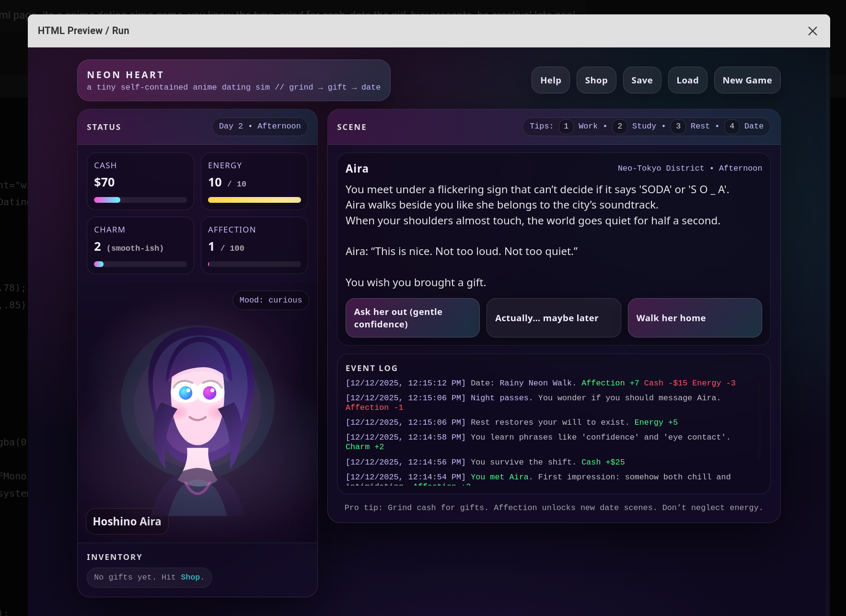Image resolution: width=846 pixels, height=616 pixels.
Task: Click the 'You learn phrases' log entry
Action: pos(538,442)
